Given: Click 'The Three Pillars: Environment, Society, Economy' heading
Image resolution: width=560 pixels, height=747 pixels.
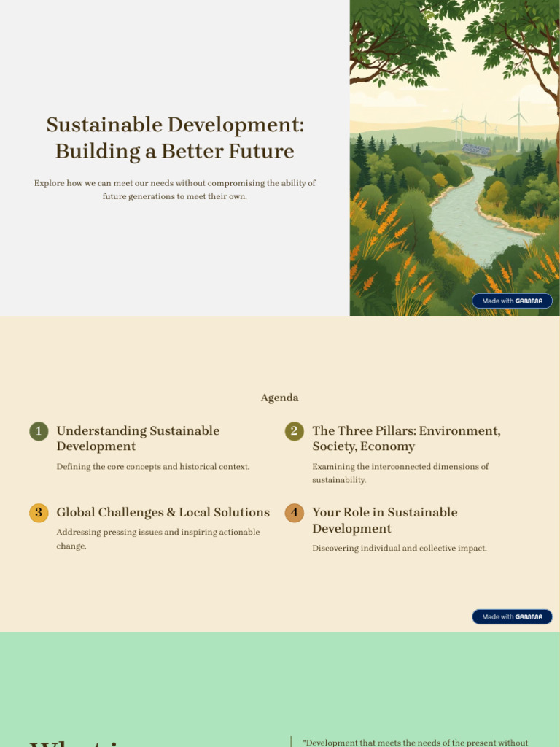Looking at the screenshot, I should point(406,438).
